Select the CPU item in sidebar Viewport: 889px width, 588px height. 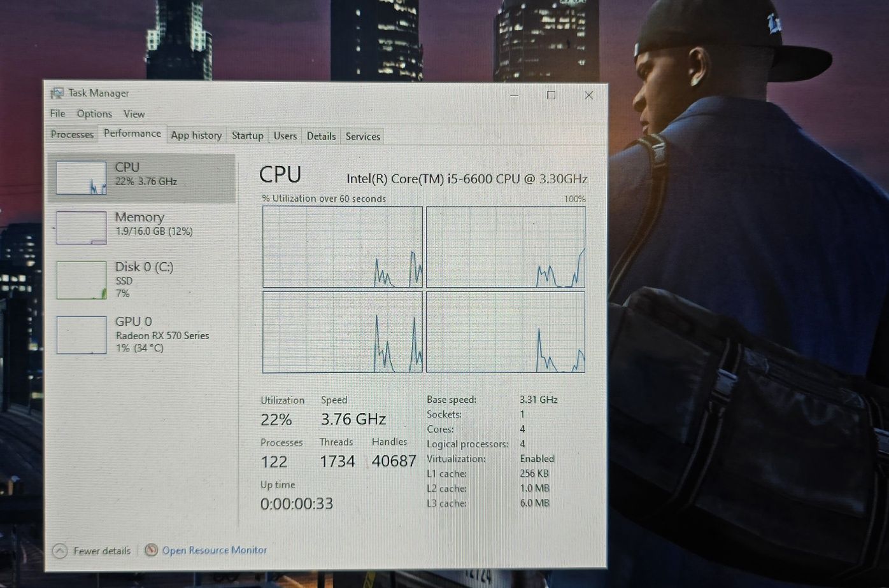tap(141, 178)
